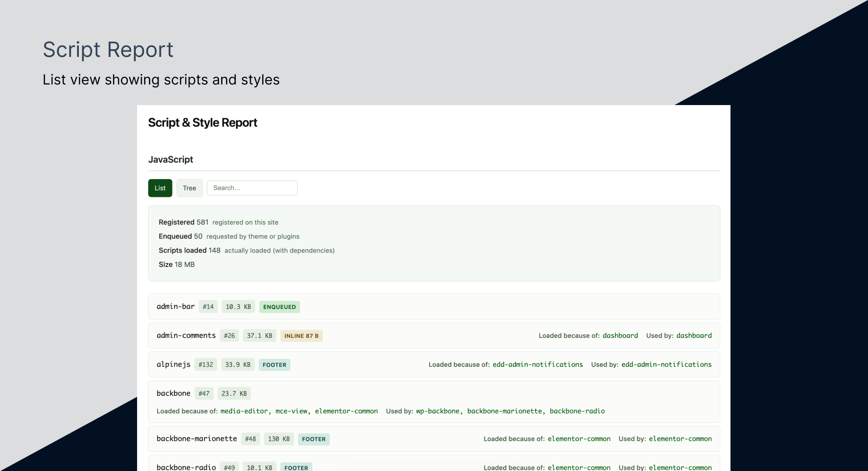868x471 pixels.
Task: Open the media-editor link under backbone
Action: (x=243, y=411)
